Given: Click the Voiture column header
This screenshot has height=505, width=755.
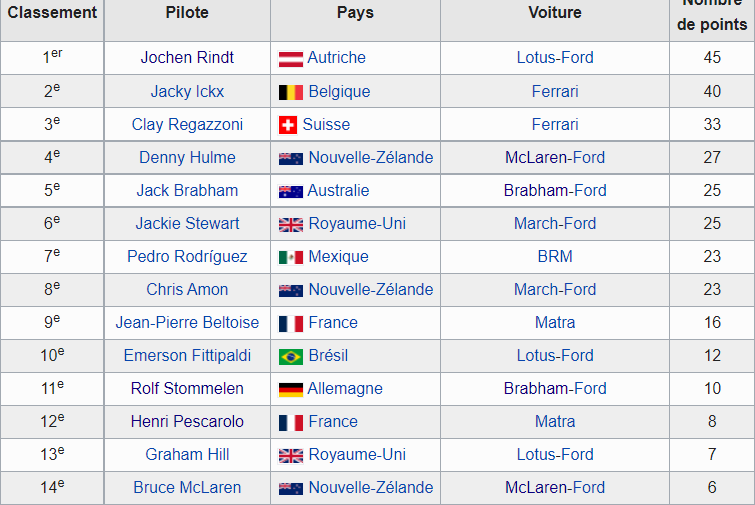Looking at the screenshot, I should point(555,13).
